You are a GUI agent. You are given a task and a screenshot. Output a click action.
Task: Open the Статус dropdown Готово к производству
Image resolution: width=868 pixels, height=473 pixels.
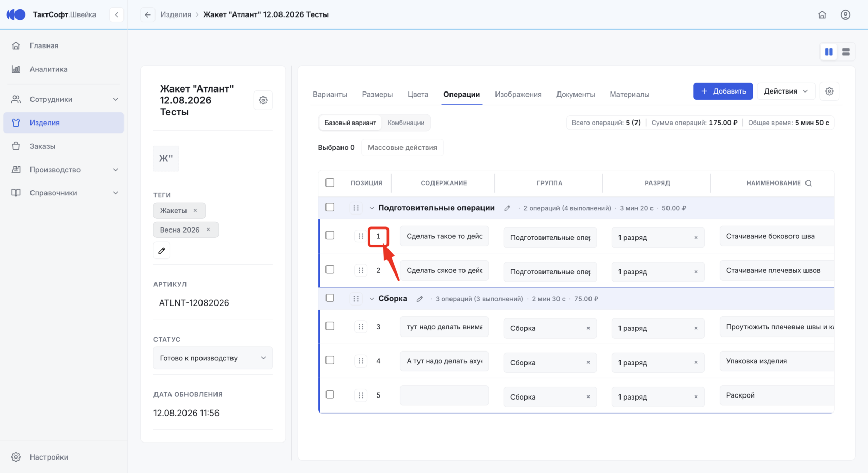pos(213,358)
